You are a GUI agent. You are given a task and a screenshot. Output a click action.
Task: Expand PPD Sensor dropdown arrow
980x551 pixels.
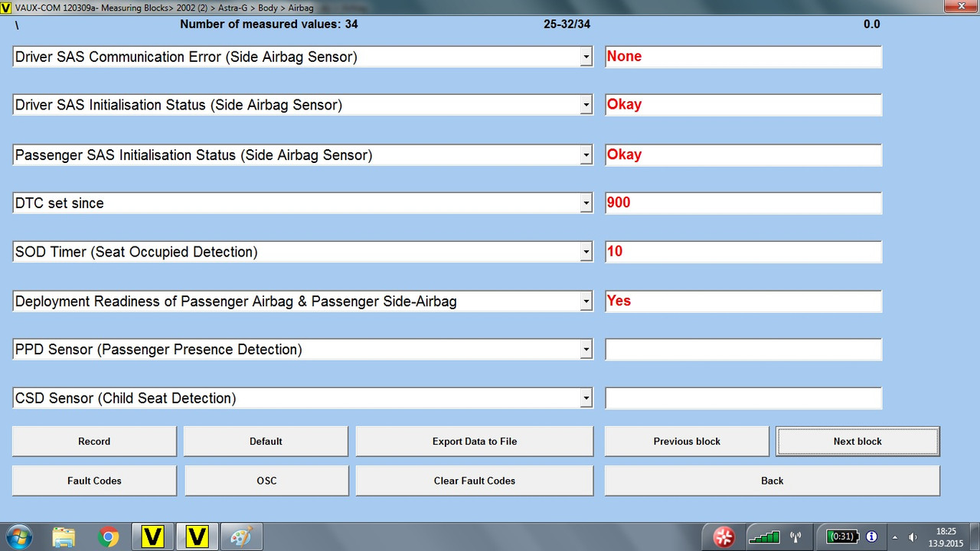[x=586, y=350]
